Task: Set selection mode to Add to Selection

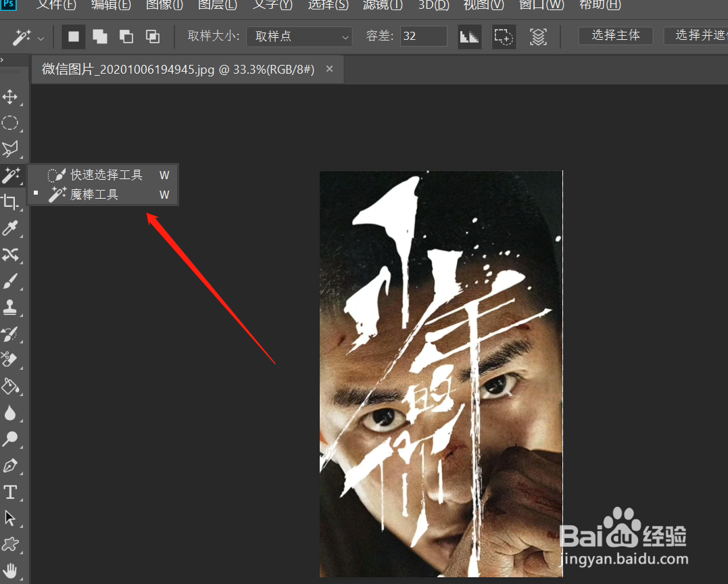Action: coord(100,36)
